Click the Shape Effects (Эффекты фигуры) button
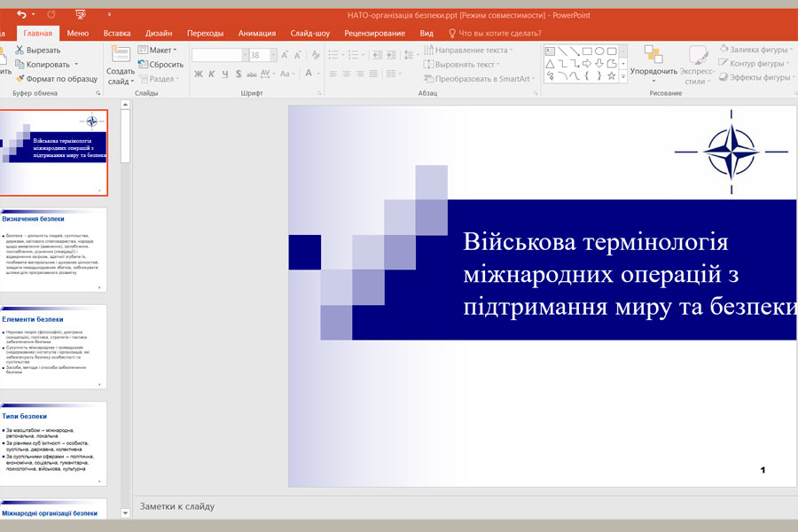This screenshot has height=532, width=798. [x=754, y=78]
